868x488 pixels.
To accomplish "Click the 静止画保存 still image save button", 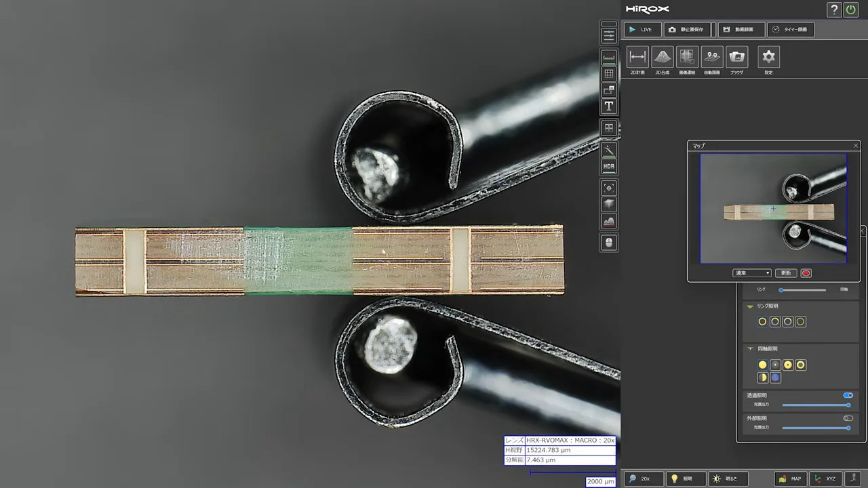I will 688,30.
